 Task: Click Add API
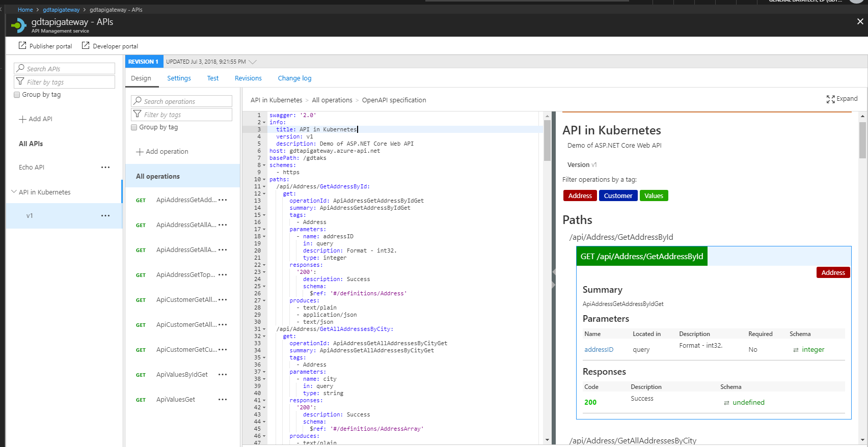pos(36,119)
